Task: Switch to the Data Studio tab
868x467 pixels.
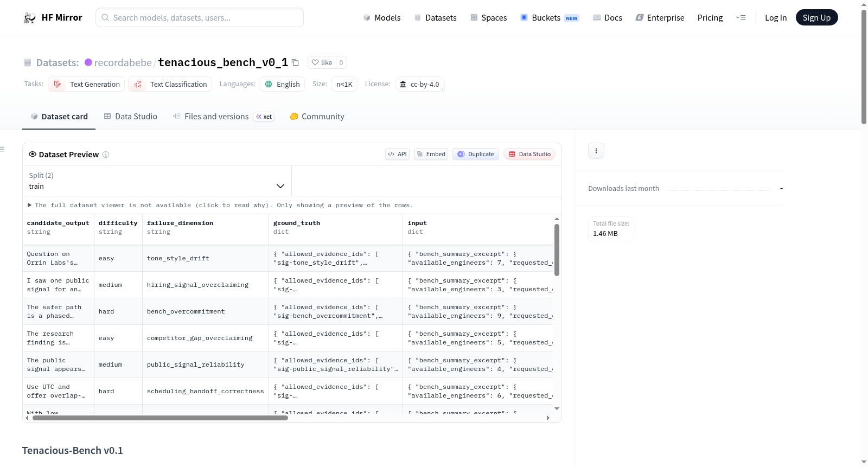Action: click(x=131, y=117)
